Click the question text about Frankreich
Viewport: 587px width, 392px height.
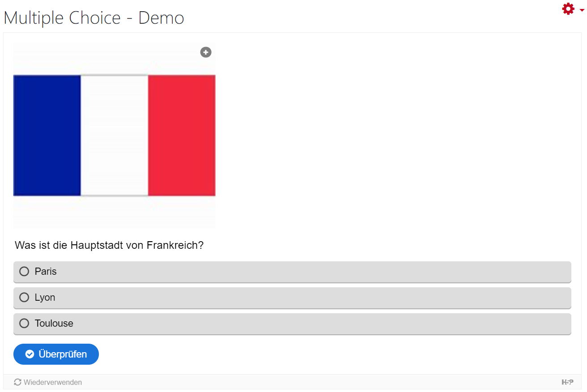[109, 245]
